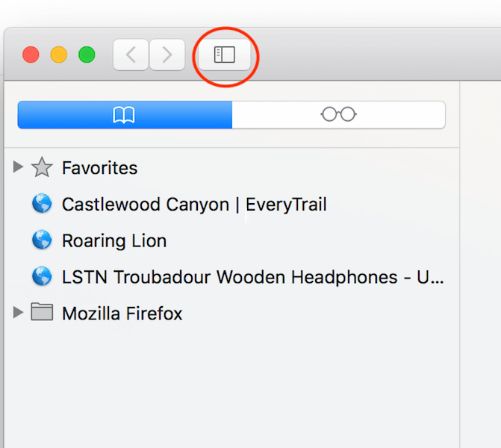Go back with the left arrow button

point(131,55)
